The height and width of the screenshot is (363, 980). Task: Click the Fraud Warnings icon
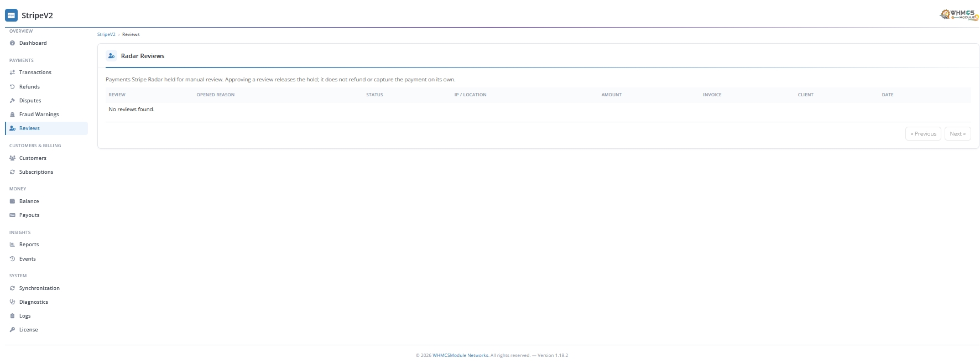point(12,115)
